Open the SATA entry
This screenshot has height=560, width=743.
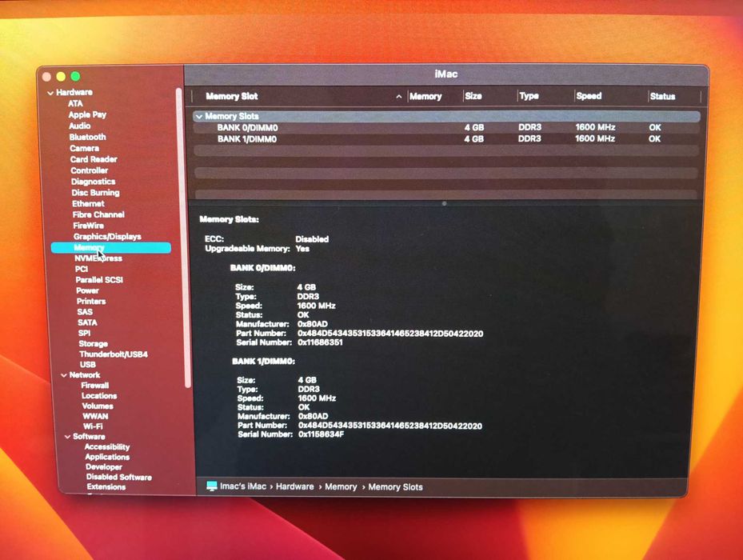[87, 322]
